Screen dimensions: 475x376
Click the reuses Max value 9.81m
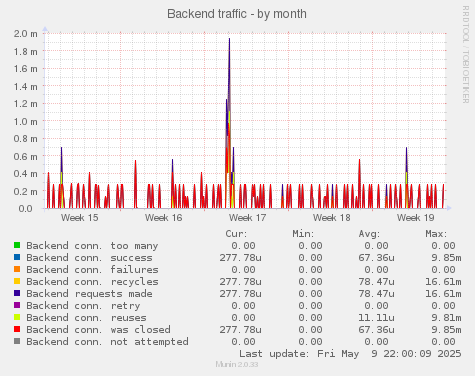(x=446, y=318)
